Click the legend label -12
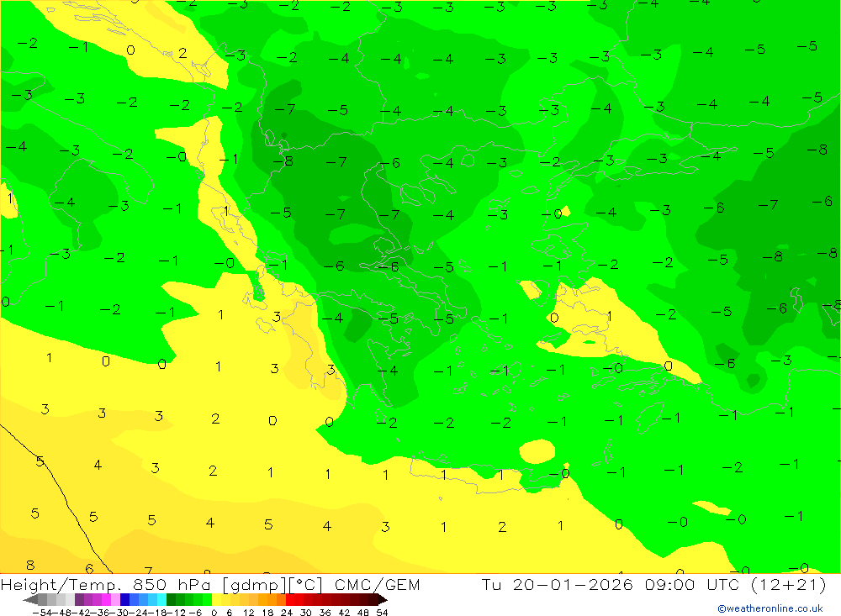841x616 pixels. pos(177,613)
